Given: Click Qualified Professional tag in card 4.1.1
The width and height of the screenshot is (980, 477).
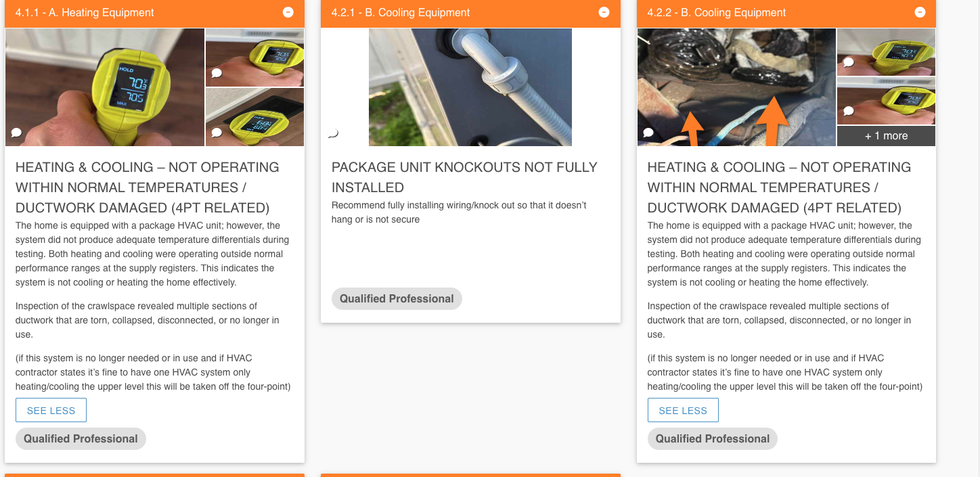Looking at the screenshot, I should [x=81, y=438].
